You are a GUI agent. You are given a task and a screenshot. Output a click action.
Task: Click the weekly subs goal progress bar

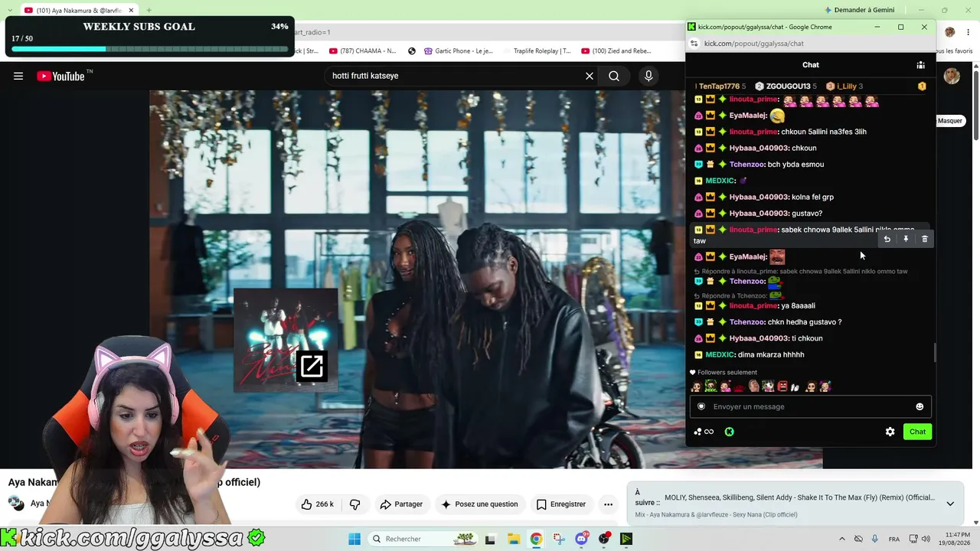tap(150, 49)
